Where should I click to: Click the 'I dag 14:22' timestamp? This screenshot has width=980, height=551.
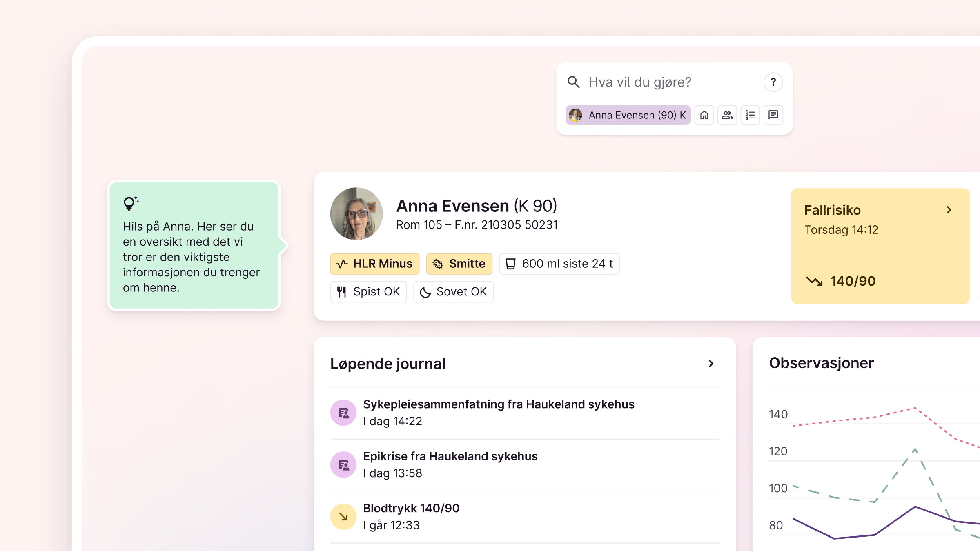(392, 421)
